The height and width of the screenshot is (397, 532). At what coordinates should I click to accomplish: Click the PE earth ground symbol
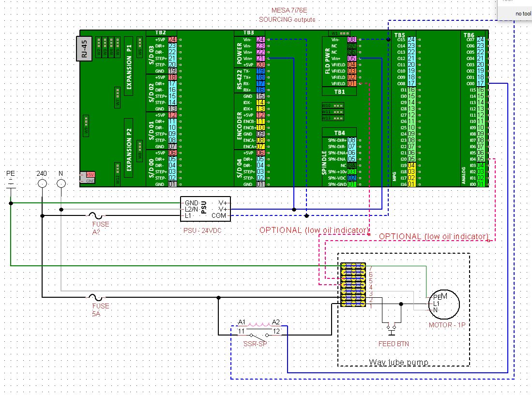click(11, 183)
